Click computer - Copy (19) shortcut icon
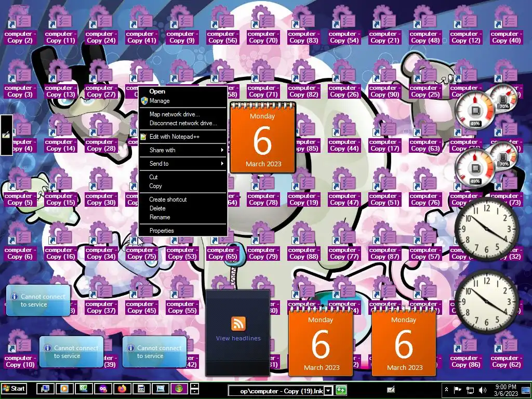 coord(303,188)
